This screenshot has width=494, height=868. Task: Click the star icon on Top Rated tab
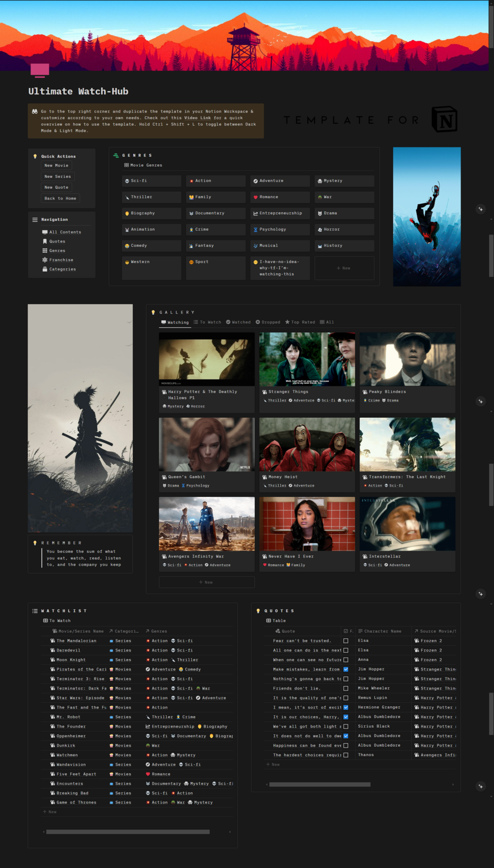[288, 322]
